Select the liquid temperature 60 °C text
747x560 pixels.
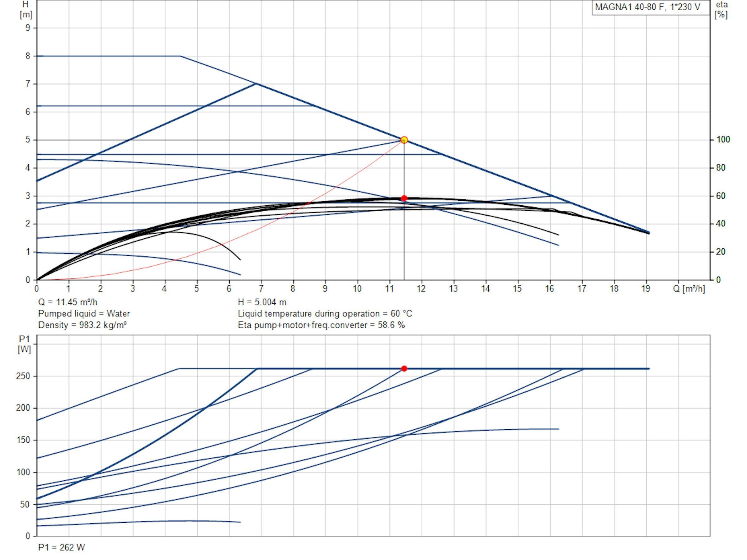click(325, 313)
